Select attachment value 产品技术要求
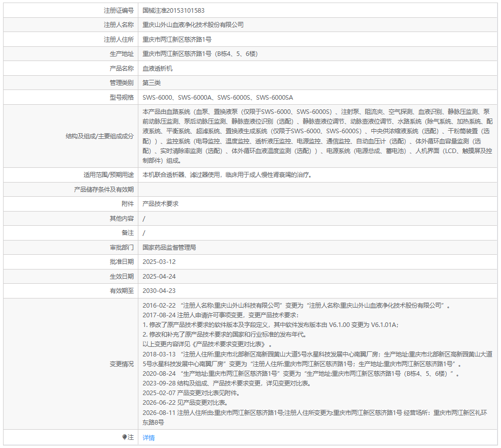 [160, 204]
